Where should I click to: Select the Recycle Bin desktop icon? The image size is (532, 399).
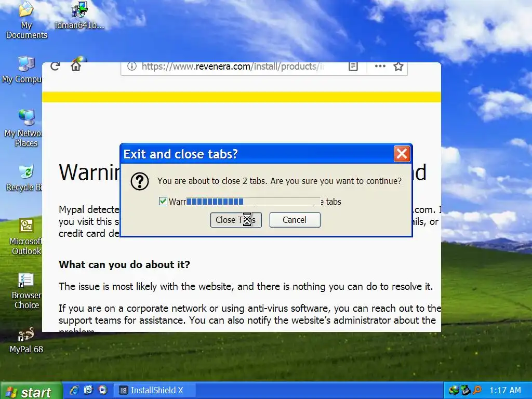[24, 178]
